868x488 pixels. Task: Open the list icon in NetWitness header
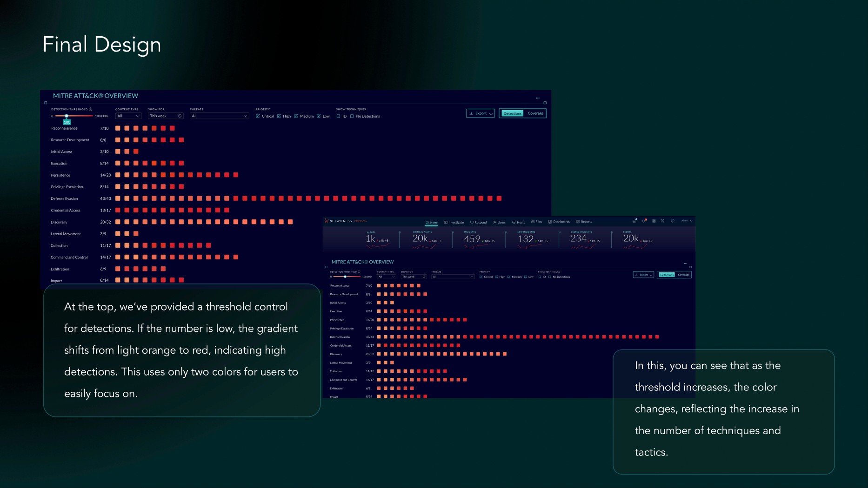[654, 221]
